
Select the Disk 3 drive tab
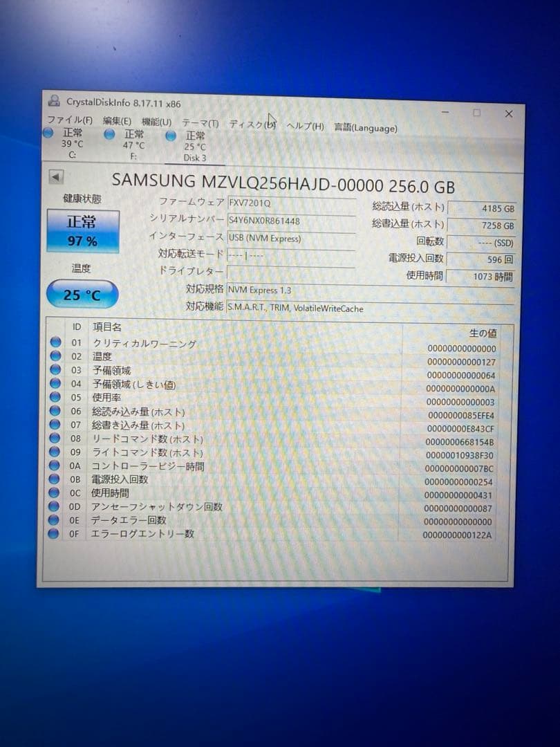[195, 147]
